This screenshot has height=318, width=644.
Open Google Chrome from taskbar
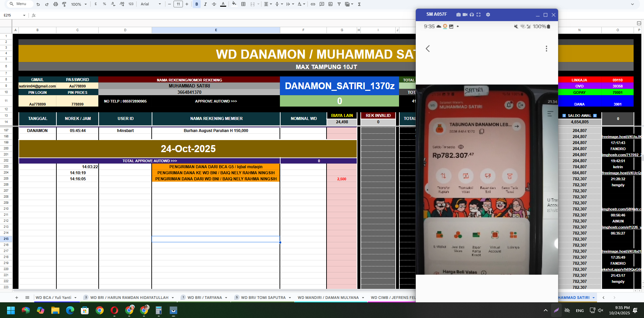tap(100, 310)
